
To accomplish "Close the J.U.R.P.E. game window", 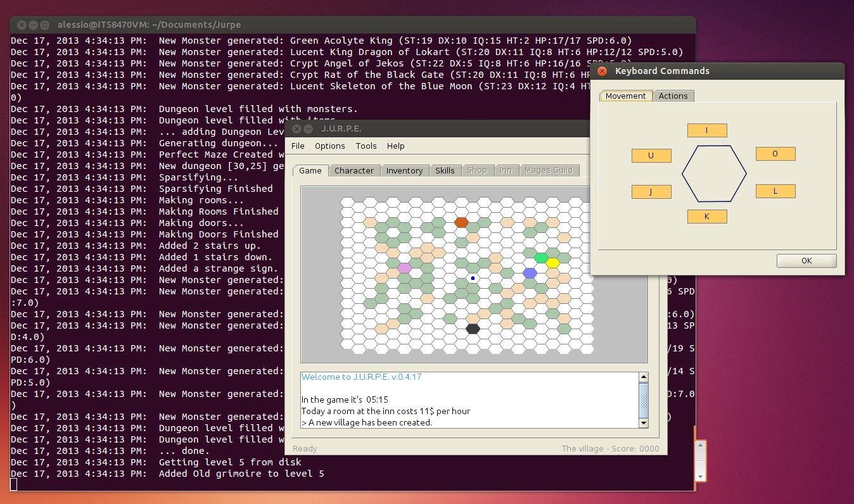I will [x=296, y=129].
